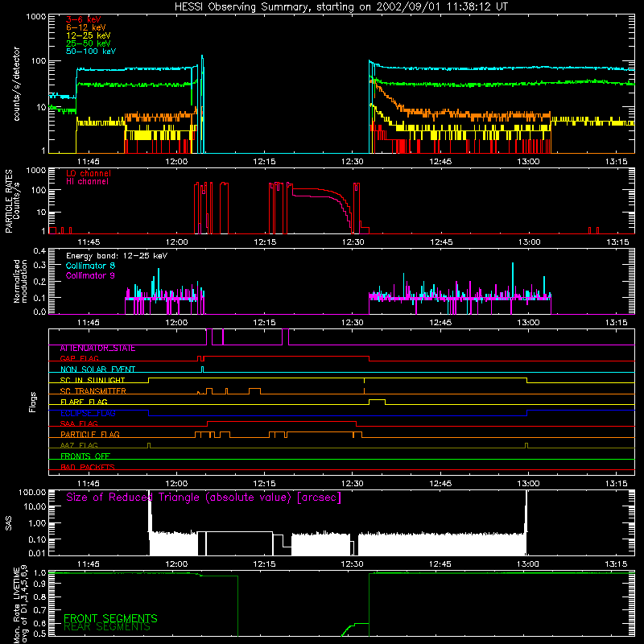The width and height of the screenshot is (644, 644).
Task: Click the 0.4 label on modulation y-axis
Action: 39,251
